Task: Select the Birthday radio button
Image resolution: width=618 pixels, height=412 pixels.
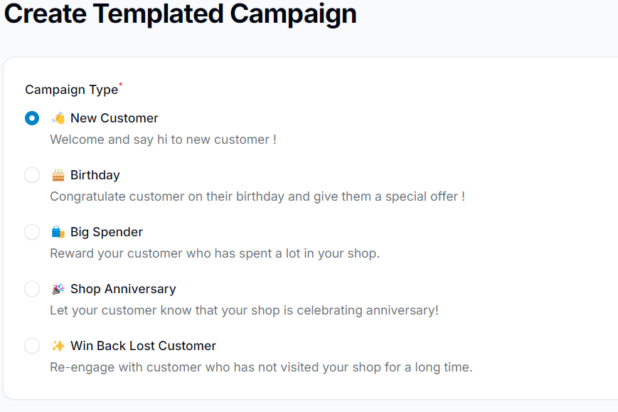Action: [x=32, y=175]
